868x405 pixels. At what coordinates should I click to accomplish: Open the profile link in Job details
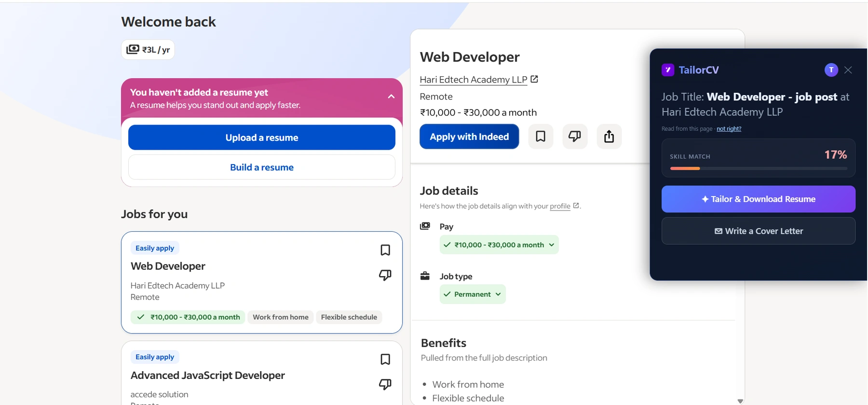560,206
